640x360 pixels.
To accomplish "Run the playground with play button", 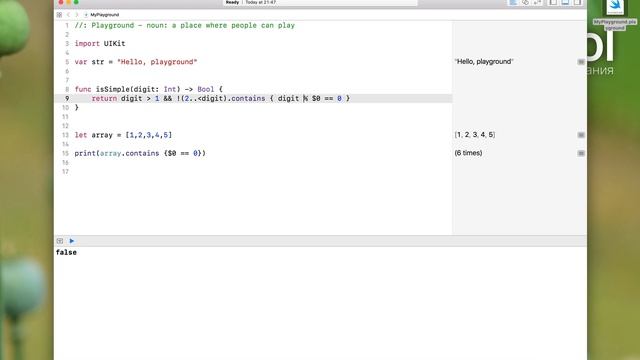I will point(72,241).
